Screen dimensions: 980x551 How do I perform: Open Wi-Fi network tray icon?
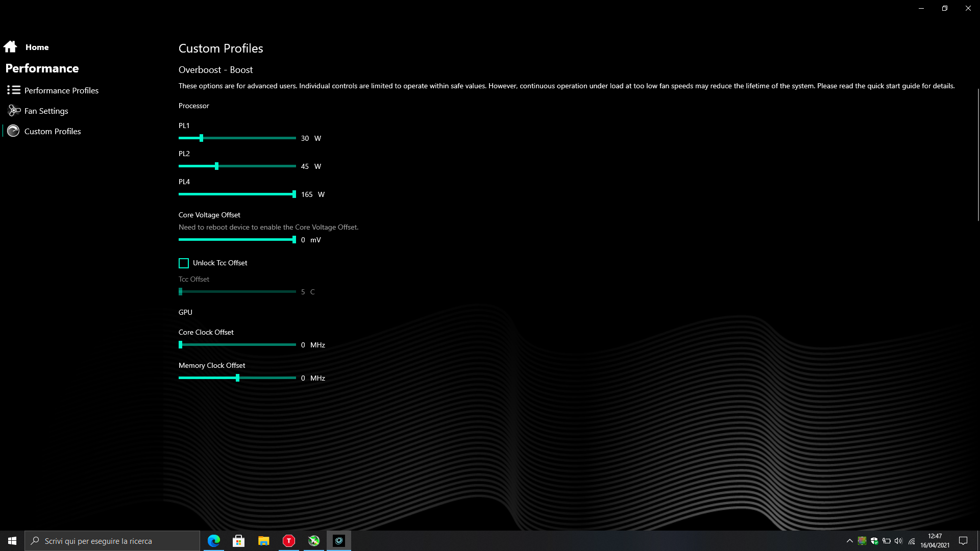(912, 541)
